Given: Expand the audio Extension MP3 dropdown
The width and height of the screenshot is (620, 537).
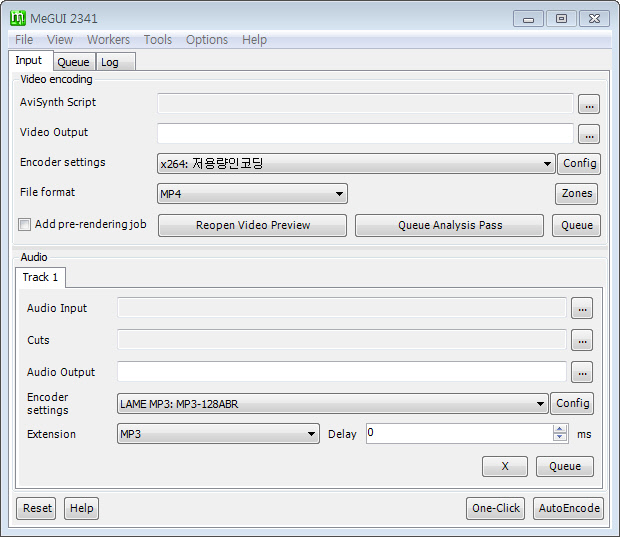Looking at the screenshot, I should (x=218, y=434).
